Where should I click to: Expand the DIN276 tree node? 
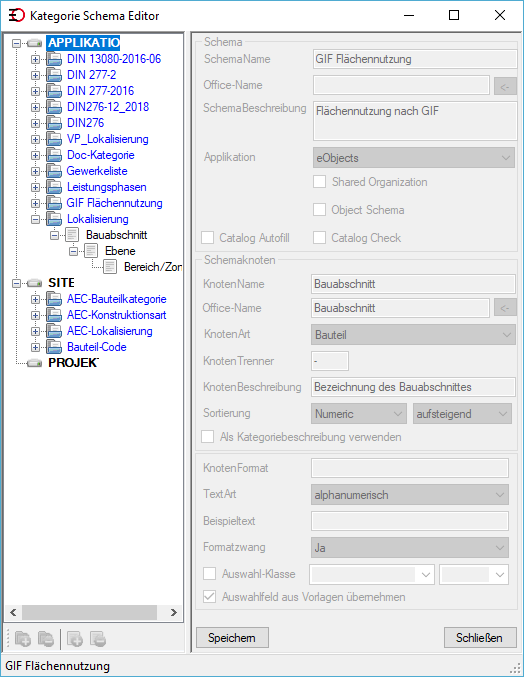coord(35,123)
